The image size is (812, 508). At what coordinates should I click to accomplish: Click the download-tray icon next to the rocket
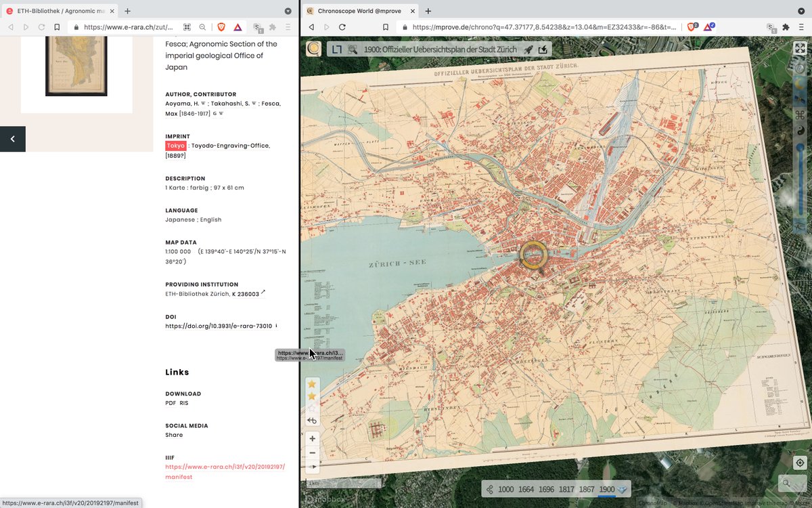click(543, 49)
